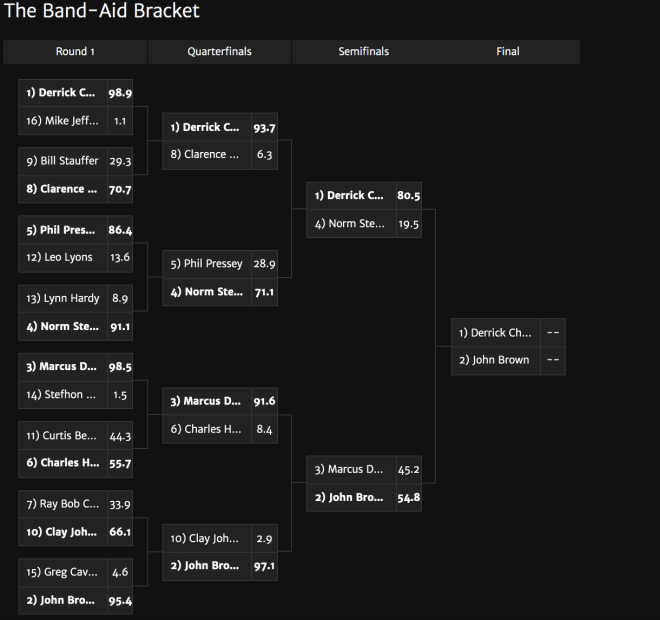Vote 2) John Brown in the Final

click(x=508, y=360)
